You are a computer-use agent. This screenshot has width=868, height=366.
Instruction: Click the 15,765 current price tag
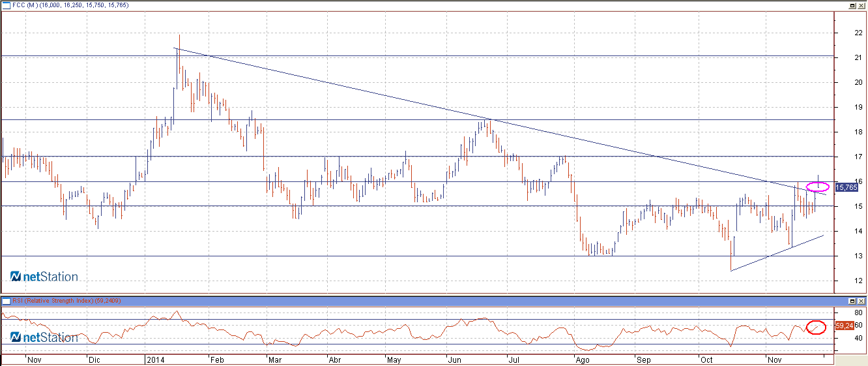[x=845, y=187]
